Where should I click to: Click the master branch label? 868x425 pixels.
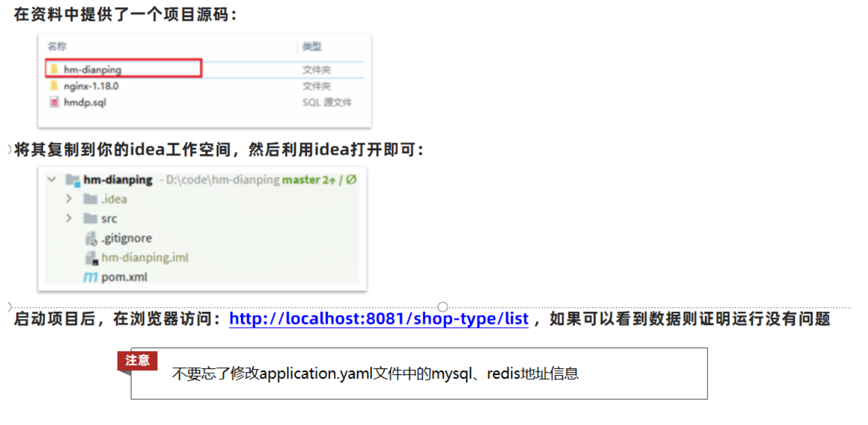(301, 179)
